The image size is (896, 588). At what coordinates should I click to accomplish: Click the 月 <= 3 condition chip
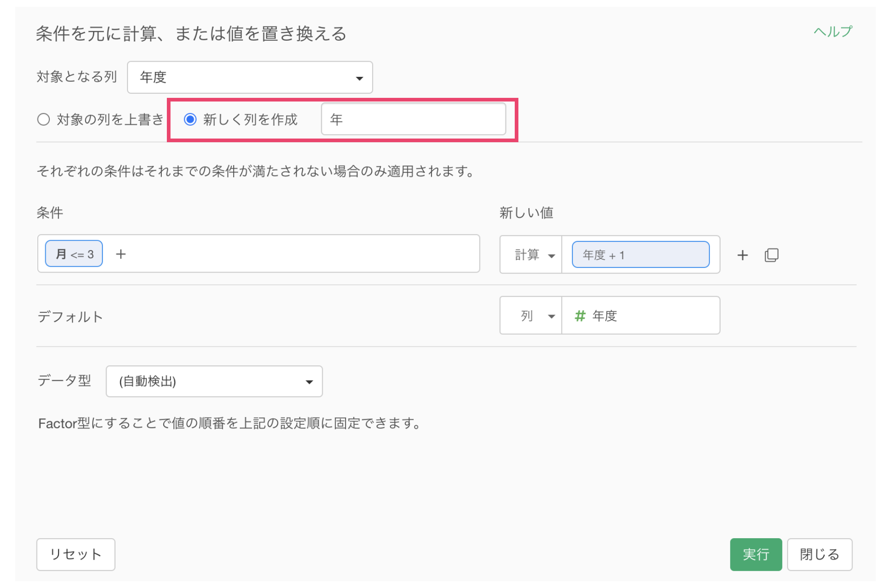74,254
